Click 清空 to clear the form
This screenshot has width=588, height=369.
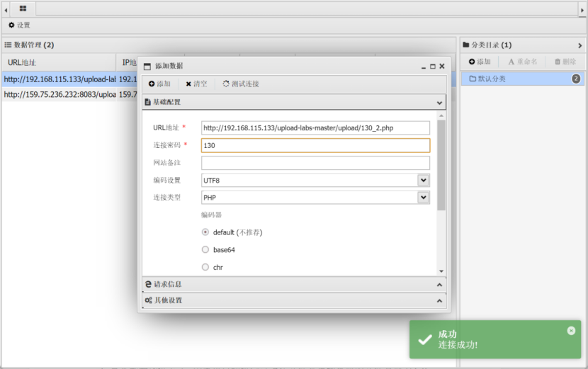(196, 84)
